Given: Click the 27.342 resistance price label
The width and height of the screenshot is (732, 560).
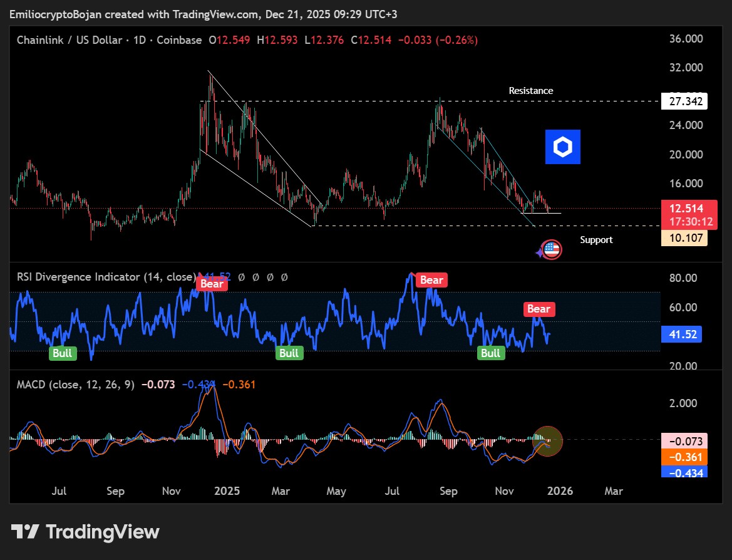Looking at the screenshot, I should 684,101.
